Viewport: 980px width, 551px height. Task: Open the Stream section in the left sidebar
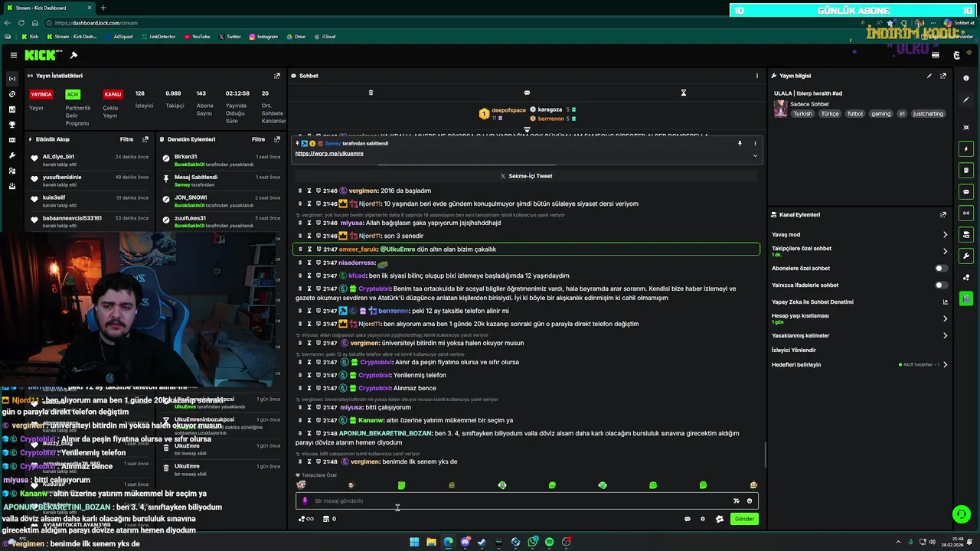(11, 79)
